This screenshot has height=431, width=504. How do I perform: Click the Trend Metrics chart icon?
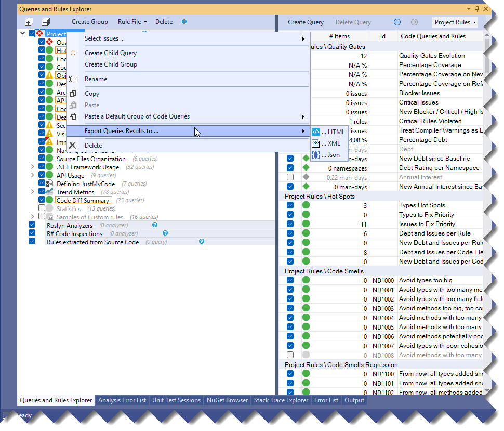[49, 192]
